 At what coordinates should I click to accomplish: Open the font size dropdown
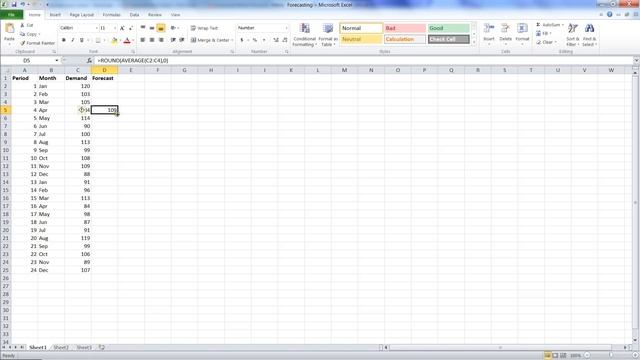tap(115, 28)
